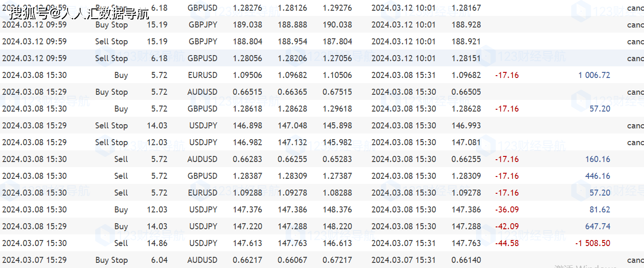The image size is (644, 268).
Task: Click the -44.58 commission value
Action: (507, 243)
